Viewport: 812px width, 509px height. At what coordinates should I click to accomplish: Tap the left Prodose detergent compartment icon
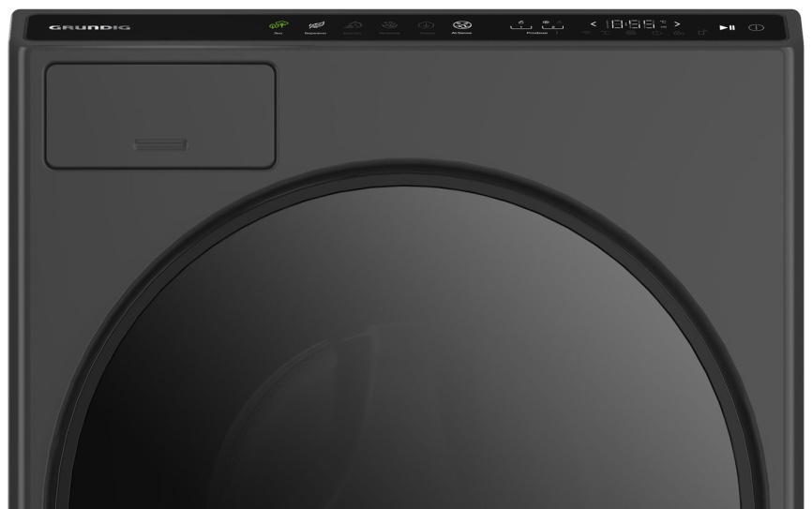pos(520,24)
